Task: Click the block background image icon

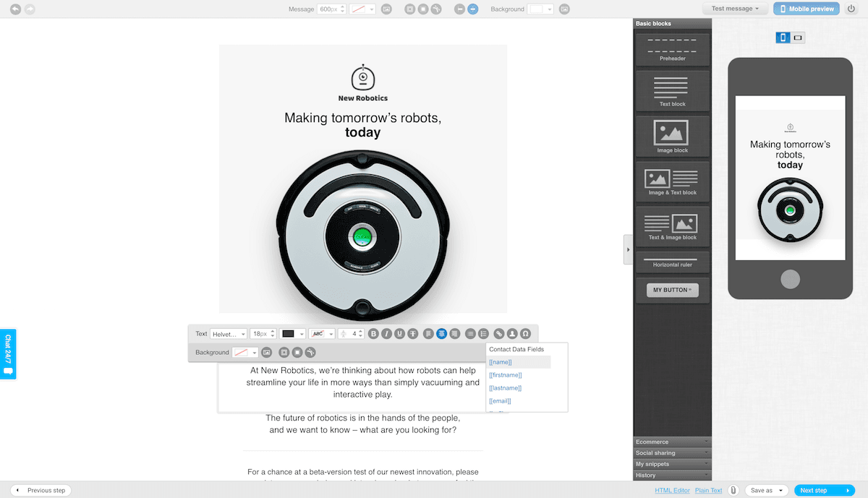Action: click(x=267, y=352)
